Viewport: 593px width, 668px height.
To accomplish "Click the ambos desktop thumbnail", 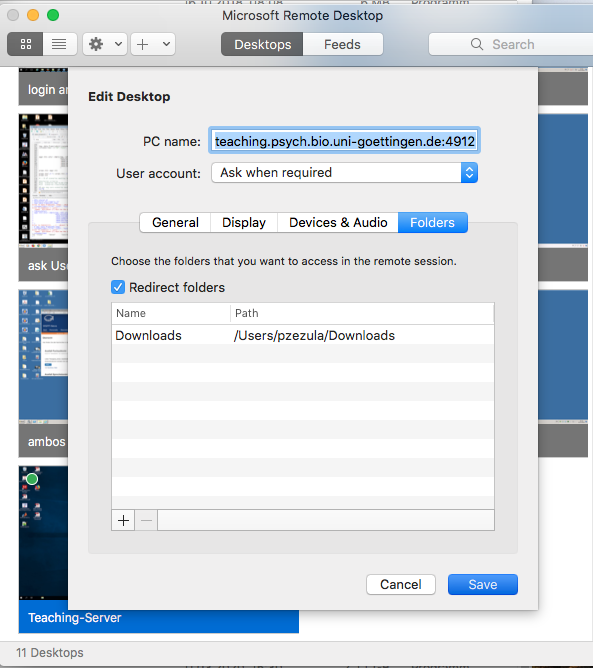I will pyautogui.click(x=43, y=356).
